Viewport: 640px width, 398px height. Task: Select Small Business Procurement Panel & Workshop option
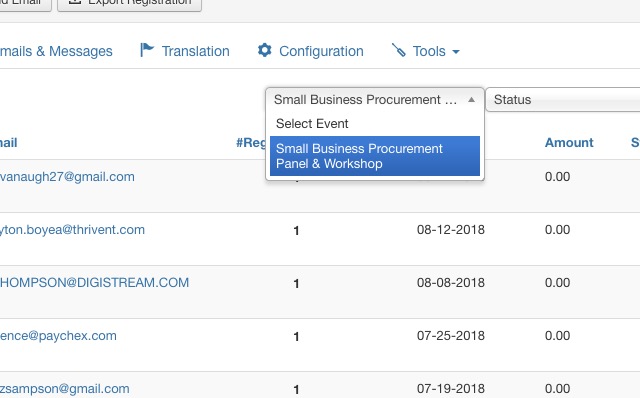click(375, 156)
